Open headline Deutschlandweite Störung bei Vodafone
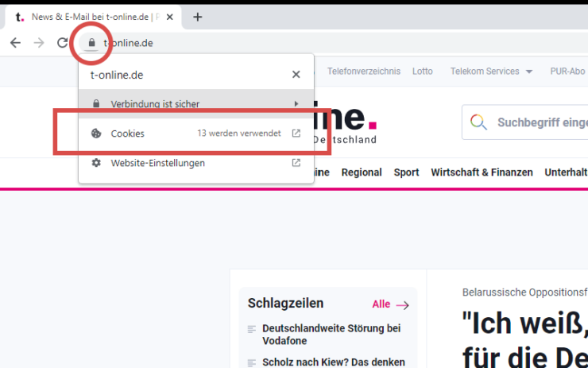This screenshot has width=588, height=368. click(331, 335)
